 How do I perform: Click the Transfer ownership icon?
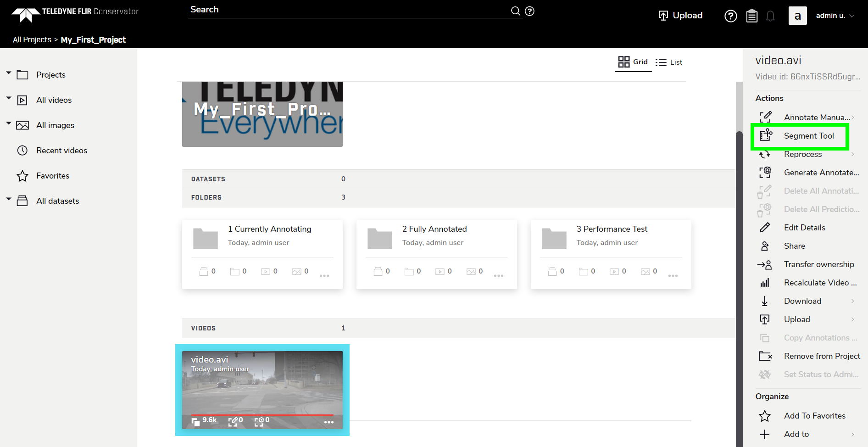coord(765,264)
